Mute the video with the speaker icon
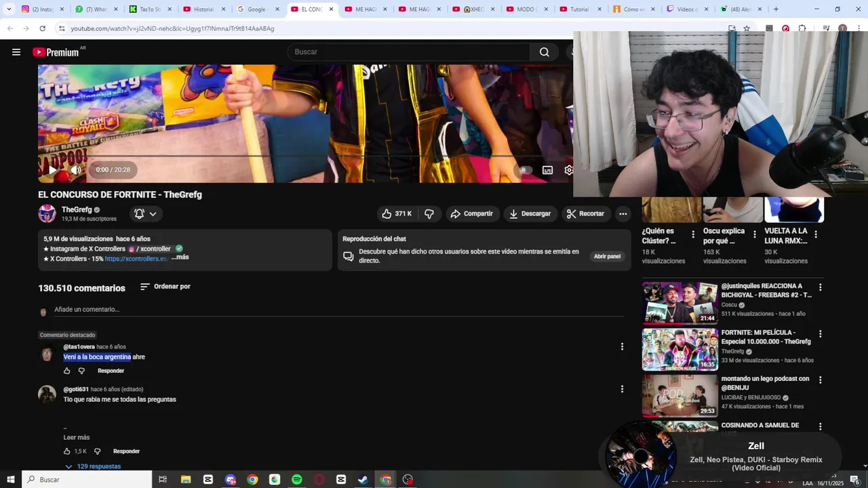This screenshot has width=868, height=488. click(x=76, y=170)
